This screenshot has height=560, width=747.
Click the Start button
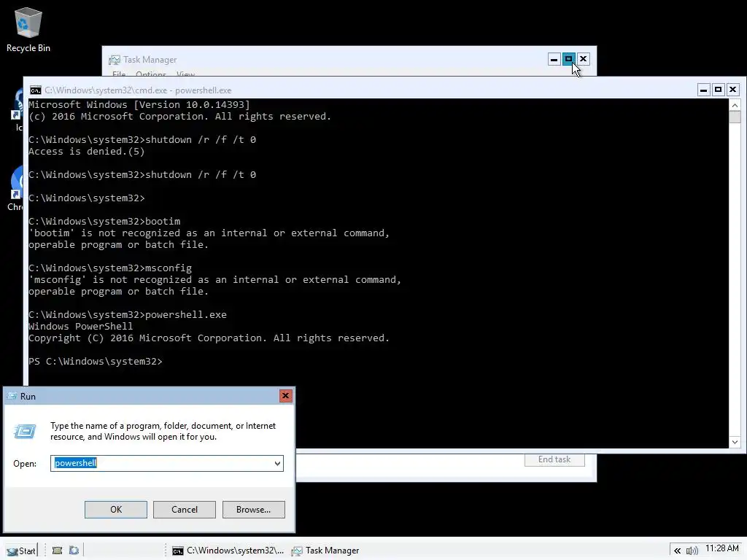(21, 551)
